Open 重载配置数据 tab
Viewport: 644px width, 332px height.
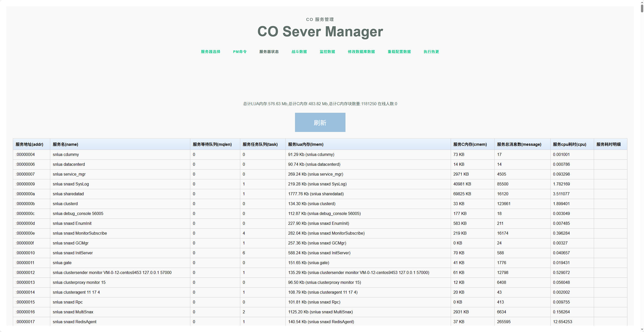click(x=399, y=52)
